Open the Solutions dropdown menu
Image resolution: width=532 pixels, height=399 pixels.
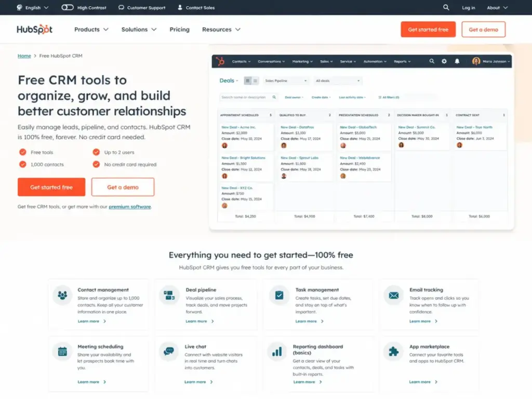[x=139, y=30]
